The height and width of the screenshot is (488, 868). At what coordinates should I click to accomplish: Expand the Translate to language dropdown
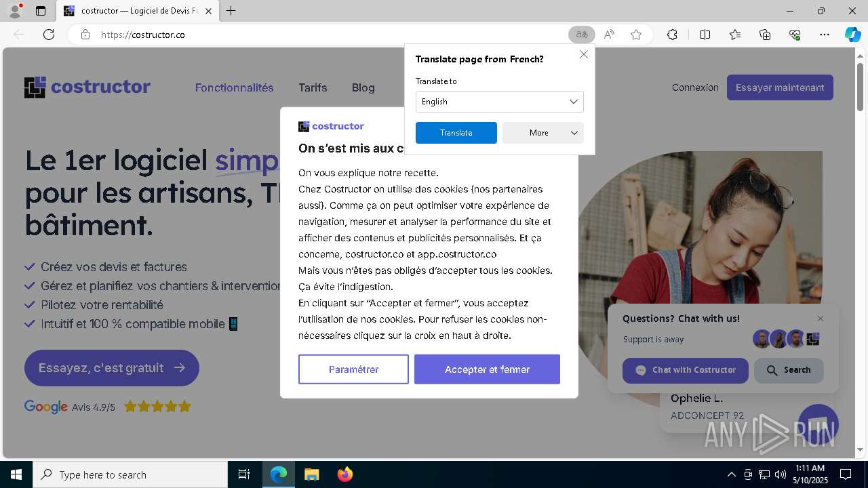coord(499,102)
